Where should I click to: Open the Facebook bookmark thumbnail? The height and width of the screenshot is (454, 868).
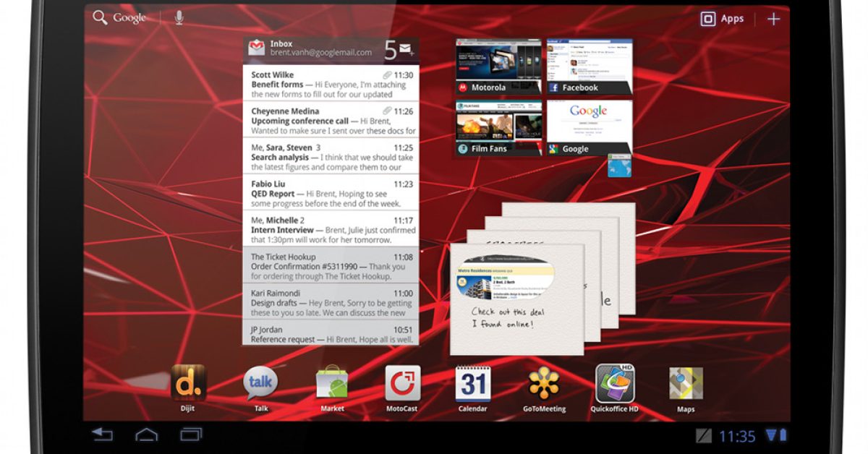coord(589,67)
